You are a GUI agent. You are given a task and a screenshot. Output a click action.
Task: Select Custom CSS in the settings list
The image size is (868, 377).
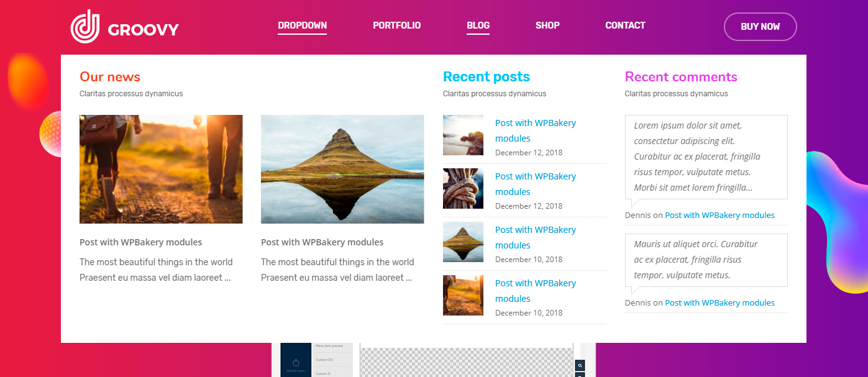click(x=326, y=360)
